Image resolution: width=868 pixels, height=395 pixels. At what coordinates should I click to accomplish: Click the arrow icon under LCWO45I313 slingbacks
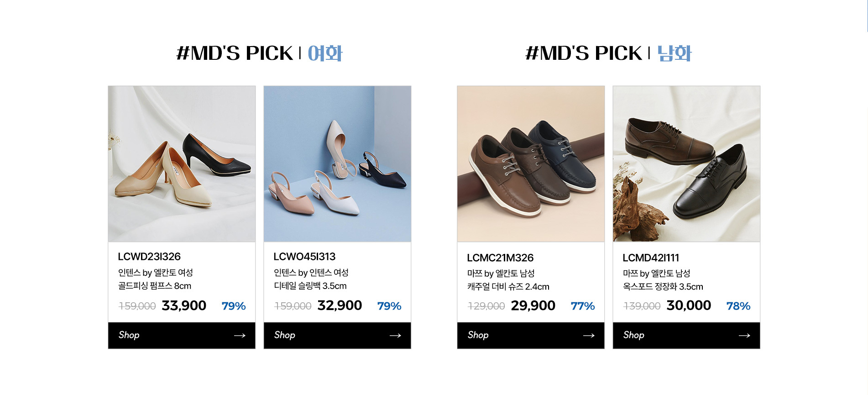[395, 336]
